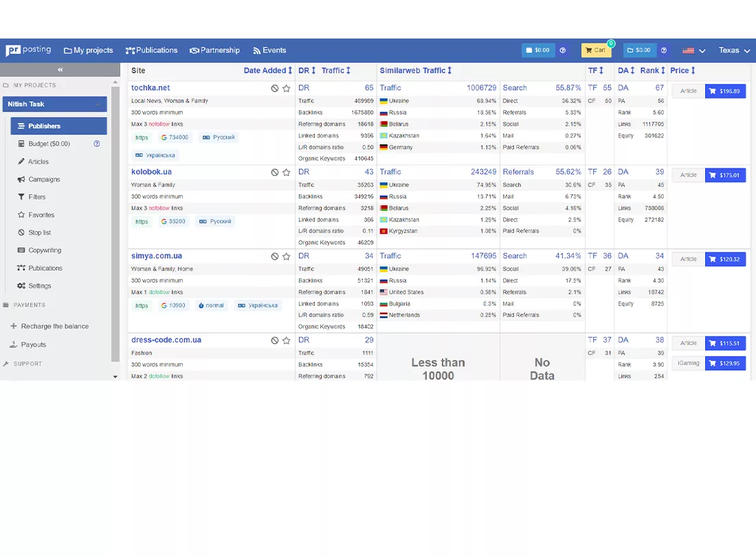Favorite tochka.net with star icon
Screen dimensions: 756x557
(287, 88)
